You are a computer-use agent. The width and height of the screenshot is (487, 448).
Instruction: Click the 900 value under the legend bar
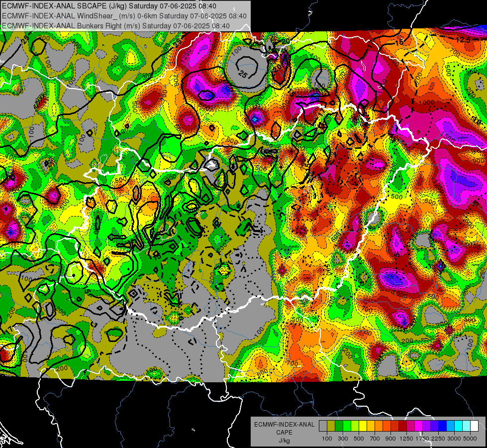click(x=390, y=439)
